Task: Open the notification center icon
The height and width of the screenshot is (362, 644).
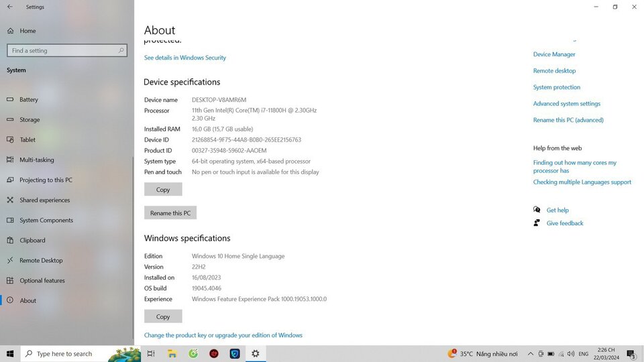Action: click(x=632, y=353)
